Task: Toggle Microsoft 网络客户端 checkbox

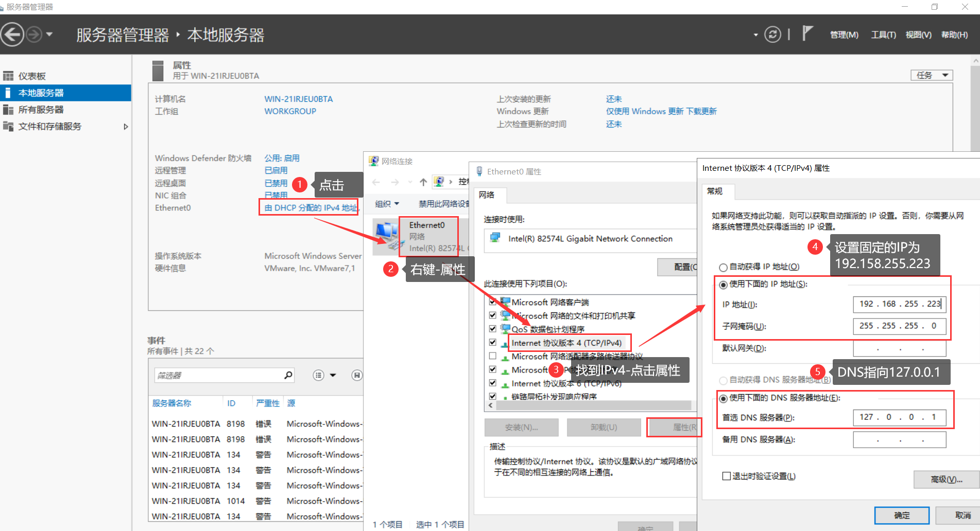Action: click(493, 302)
